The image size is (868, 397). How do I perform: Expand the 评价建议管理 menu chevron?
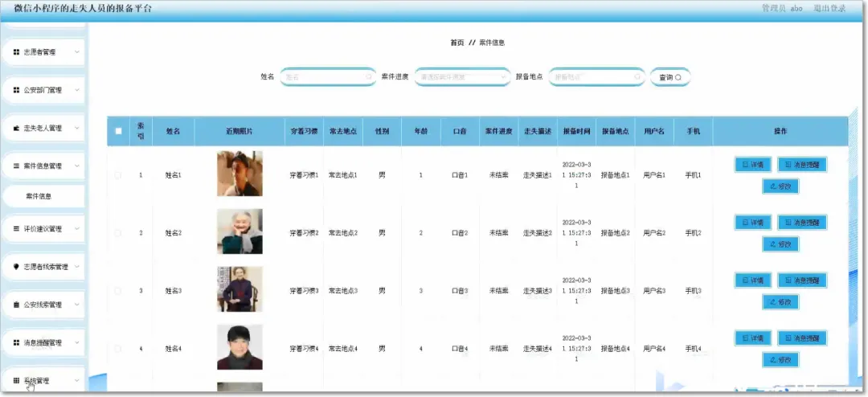tap(76, 229)
